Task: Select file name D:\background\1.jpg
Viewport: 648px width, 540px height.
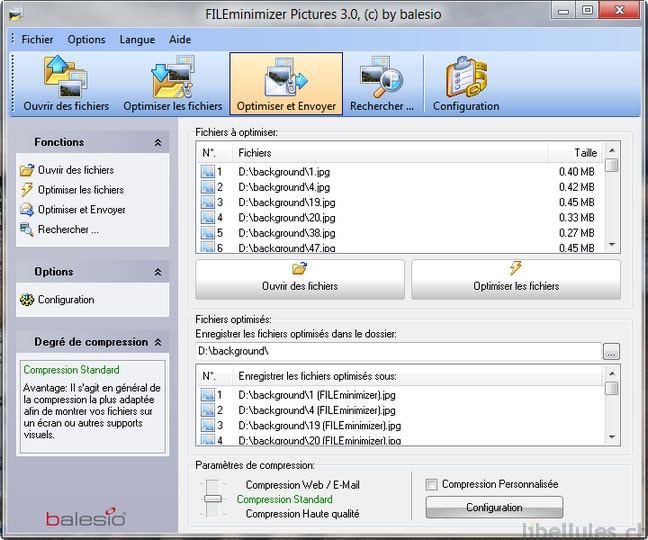Action: pyautogui.click(x=284, y=171)
